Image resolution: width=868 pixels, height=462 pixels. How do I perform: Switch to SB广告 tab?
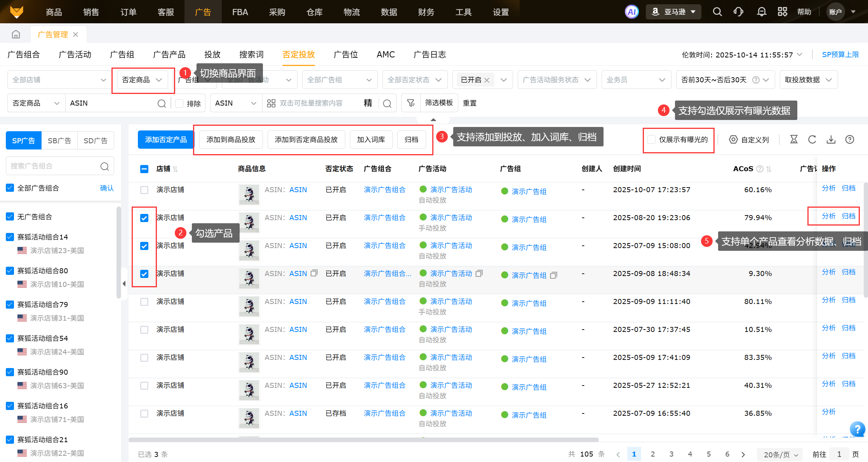(59, 141)
